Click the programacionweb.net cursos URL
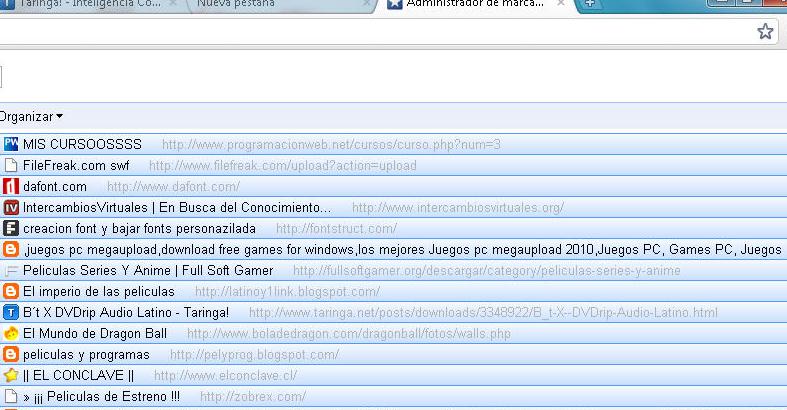787x410 pixels. pyautogui.click(x=331, y=145)
